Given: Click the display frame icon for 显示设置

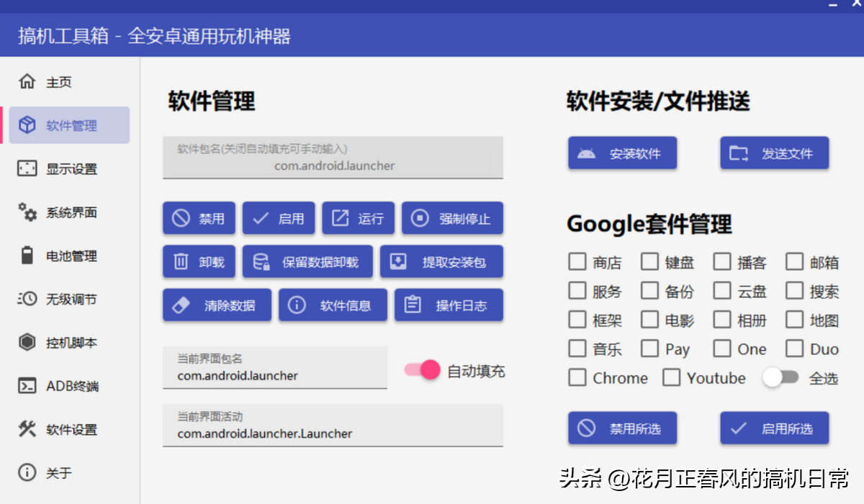Looking at the screenshot, I should click(x=27, y=168).
